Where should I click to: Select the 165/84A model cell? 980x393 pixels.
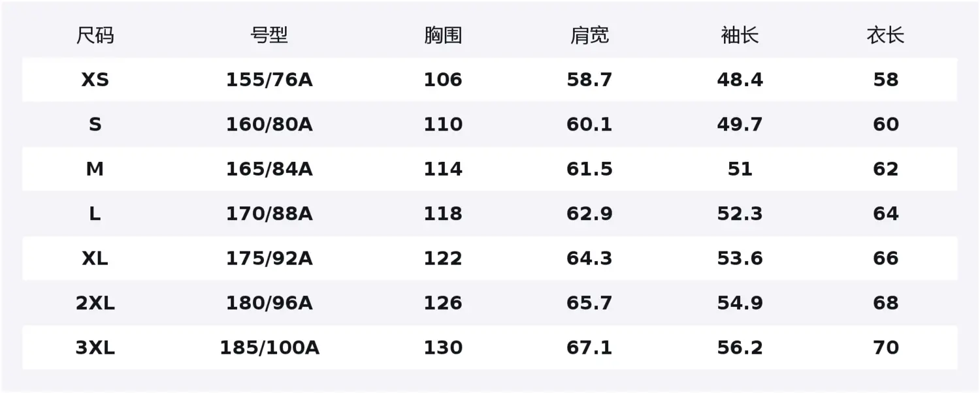click(269, 169)
